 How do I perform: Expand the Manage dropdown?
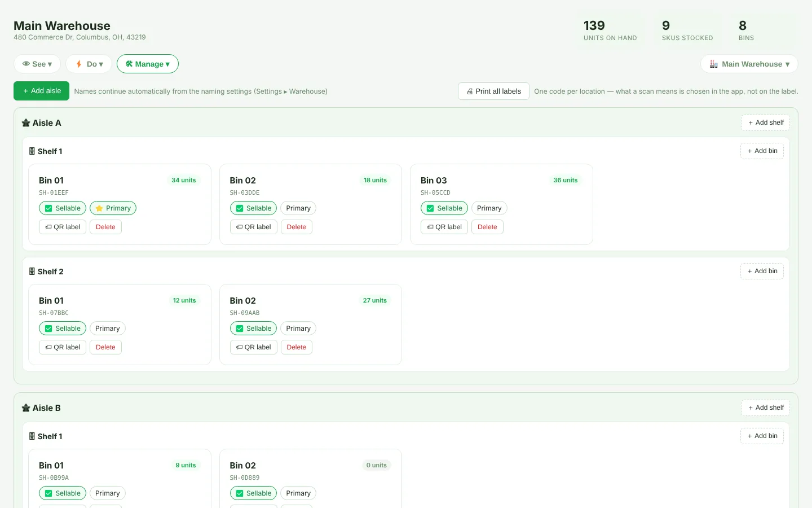(148, 64)
